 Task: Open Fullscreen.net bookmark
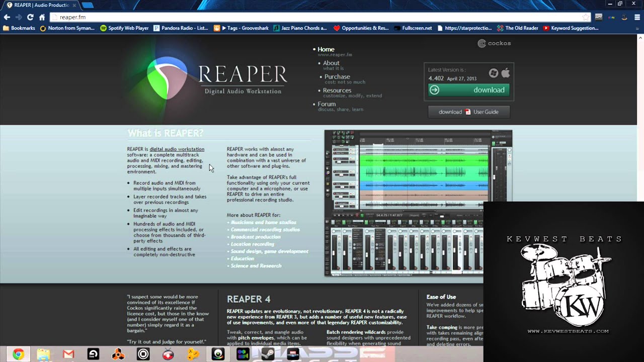[x=413, y=28]
